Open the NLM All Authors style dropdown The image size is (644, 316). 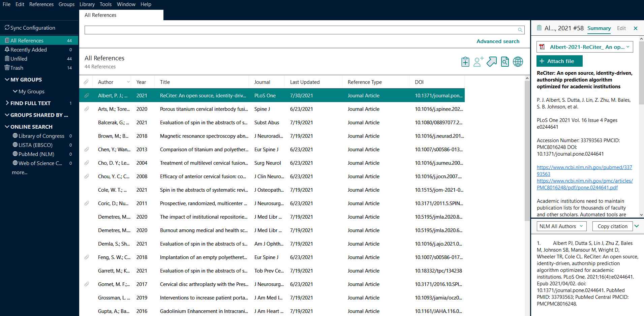click(x=561, y=226)
